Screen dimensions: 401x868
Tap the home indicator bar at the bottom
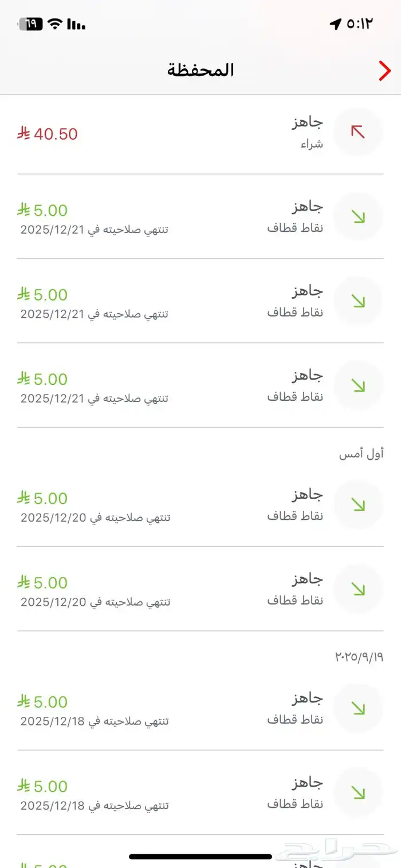[x=200, y=856]
